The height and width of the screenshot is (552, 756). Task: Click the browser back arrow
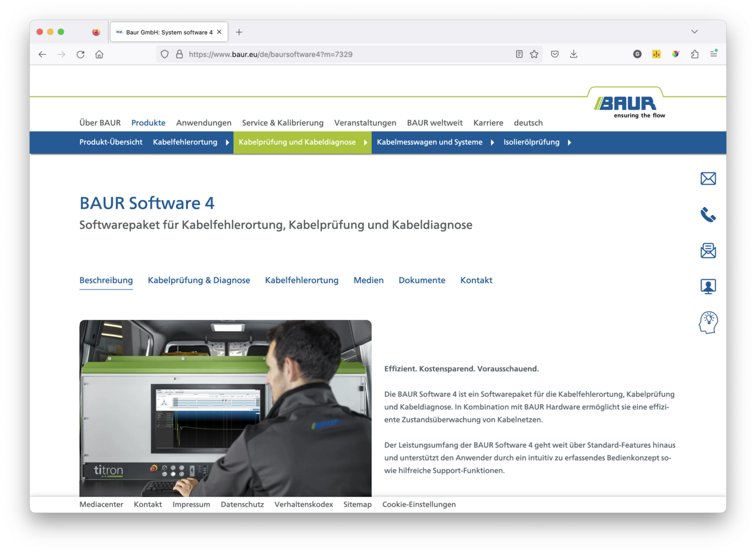click(42, 54)
